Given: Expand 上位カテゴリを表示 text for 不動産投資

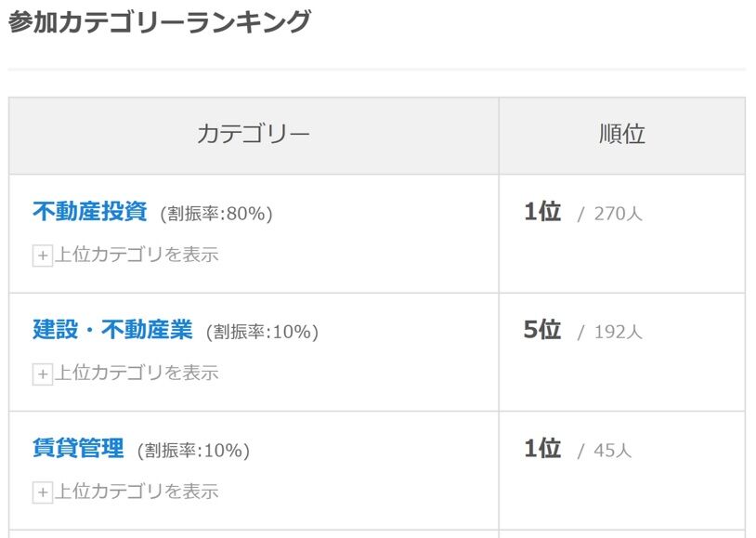Looking at the screenshot, I should (136, 255).
